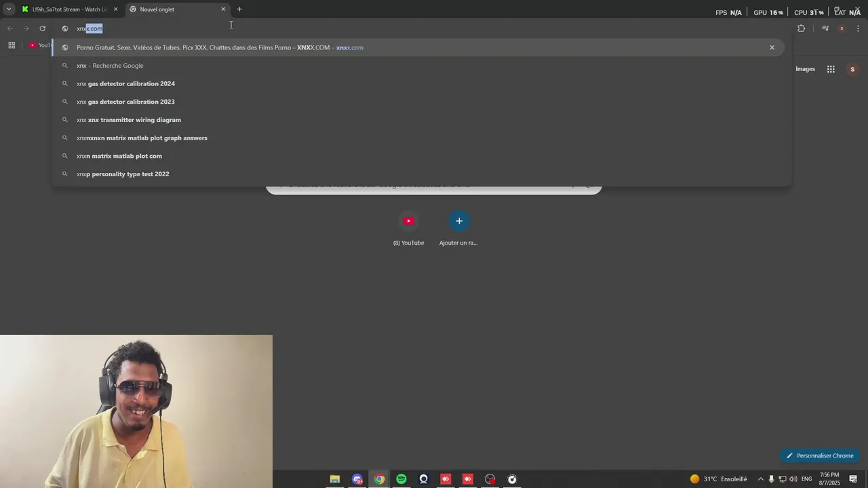Open clock showing 7:56 PM
868x488 pixels.
coord(830,479)
